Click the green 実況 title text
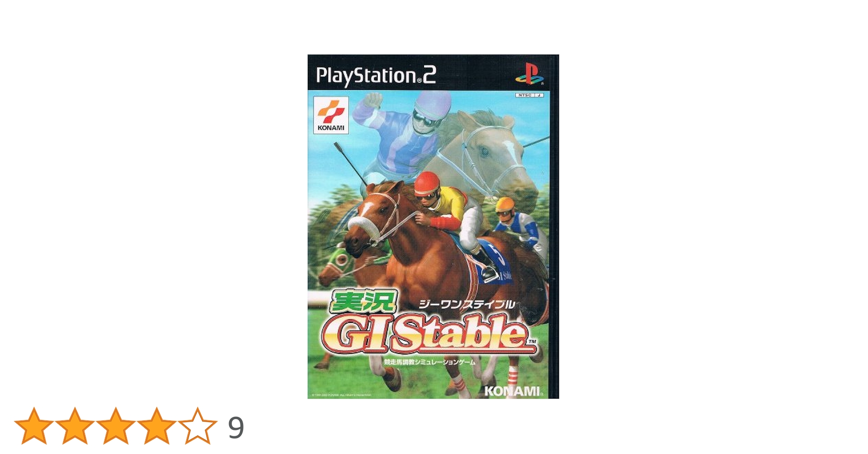This screenshot has width=868, height=454. click(x=363, y=301)
